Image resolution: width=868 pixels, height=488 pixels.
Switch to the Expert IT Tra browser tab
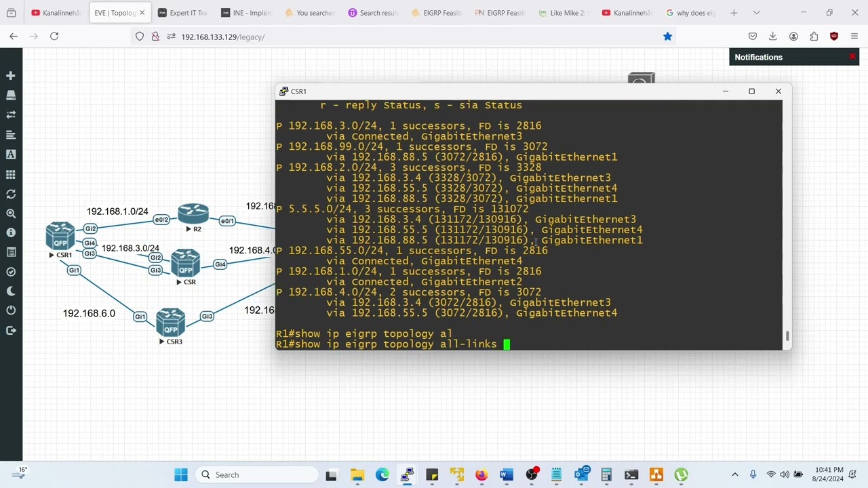coord(182,13)
